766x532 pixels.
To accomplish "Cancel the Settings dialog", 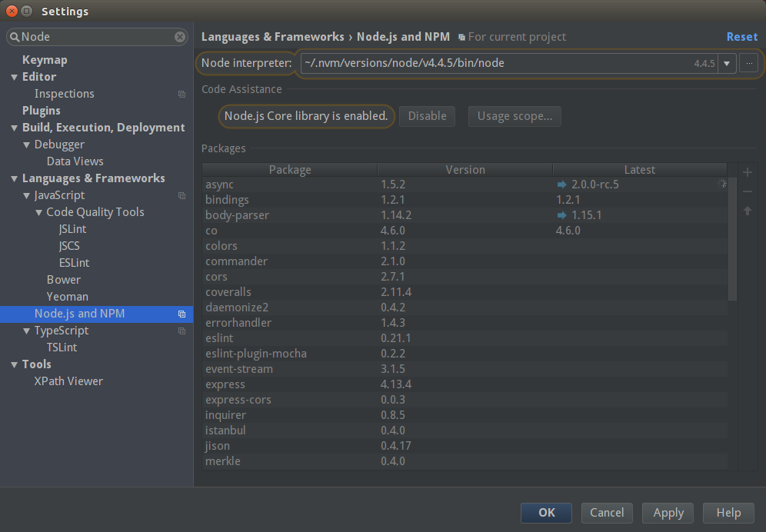I will 608,513.
